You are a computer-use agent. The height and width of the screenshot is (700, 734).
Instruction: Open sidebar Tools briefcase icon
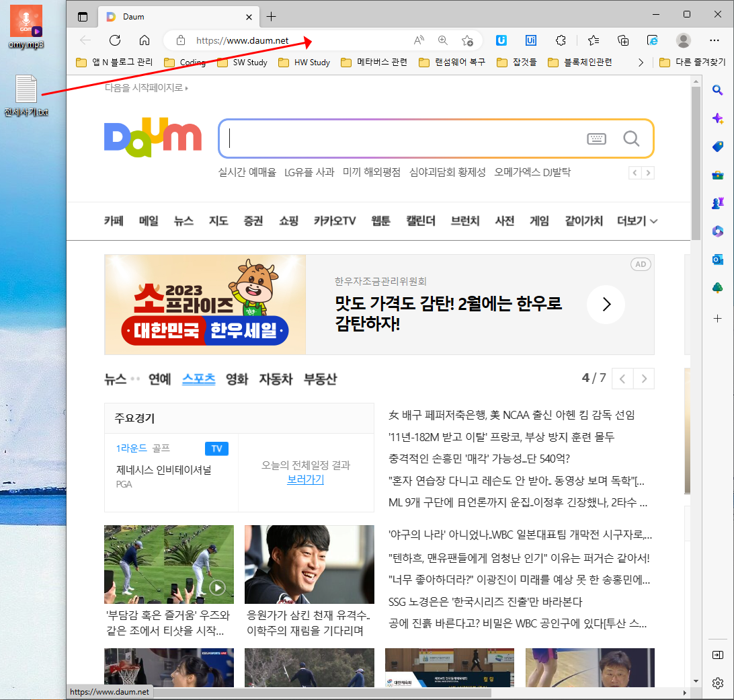[x=718, y=175]
